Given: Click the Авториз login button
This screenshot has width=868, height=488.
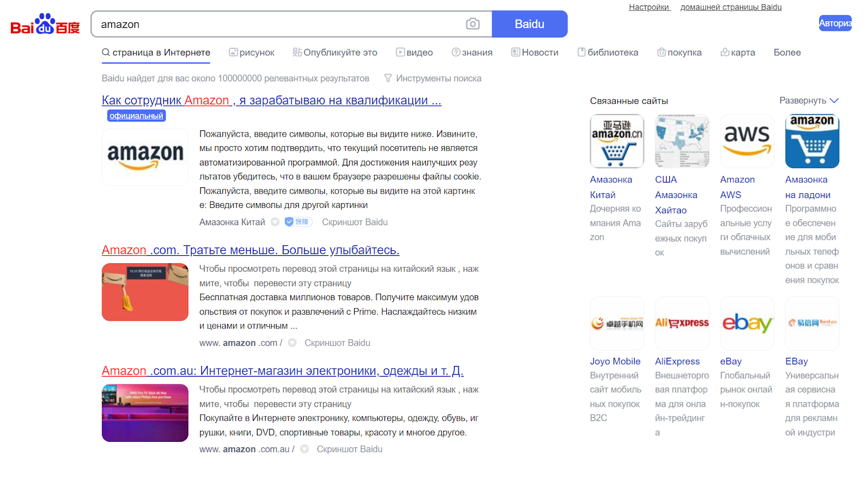Looking at the screenshot, I should click(835, 23).
